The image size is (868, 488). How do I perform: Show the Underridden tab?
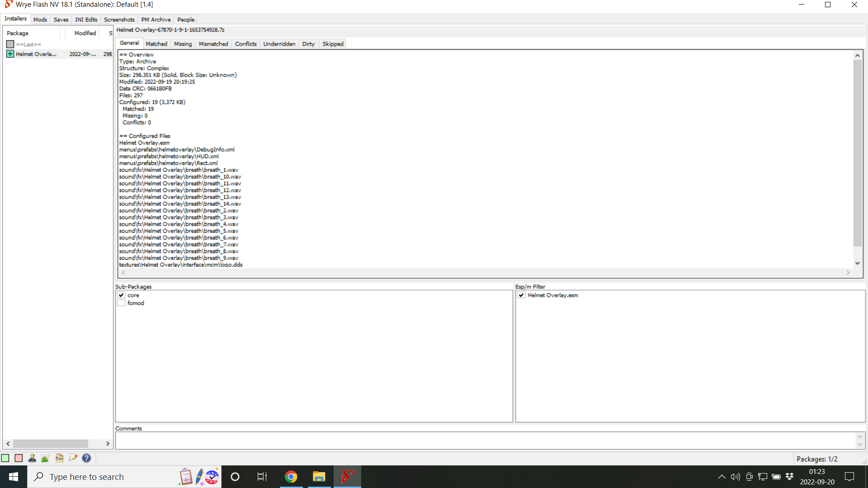tap(279, 44)
